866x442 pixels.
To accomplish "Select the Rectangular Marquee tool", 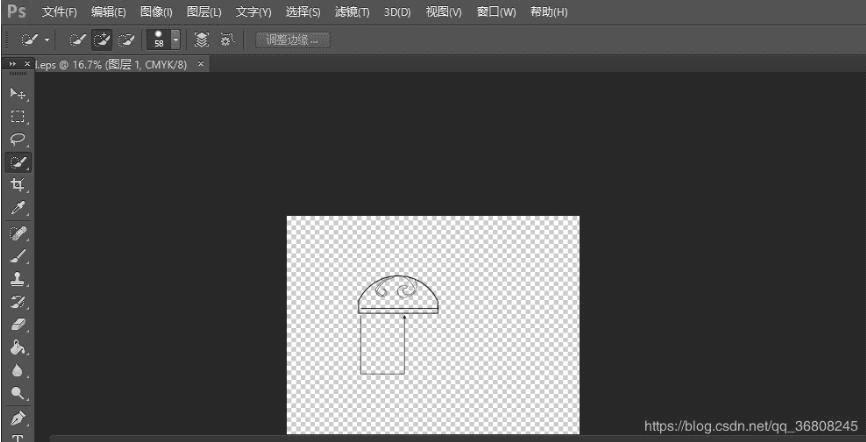I will [18, 117].
